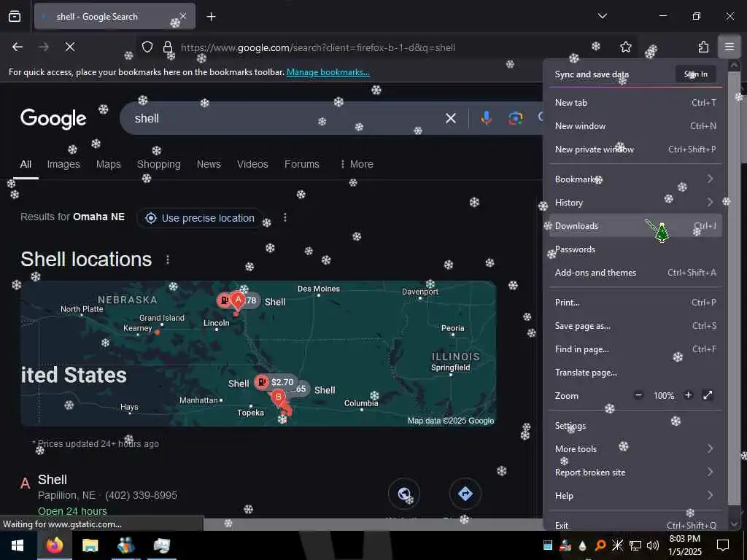Viewport: 747px width, 560px height.
Task: Stop loading the page
Action: click(x=69, y=47)
